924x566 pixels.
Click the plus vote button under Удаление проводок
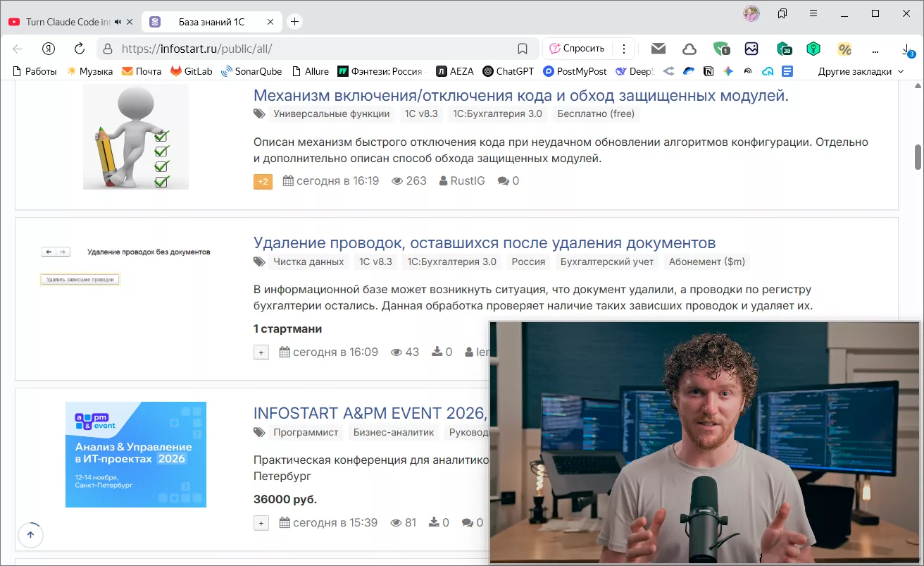click(261, 352)
